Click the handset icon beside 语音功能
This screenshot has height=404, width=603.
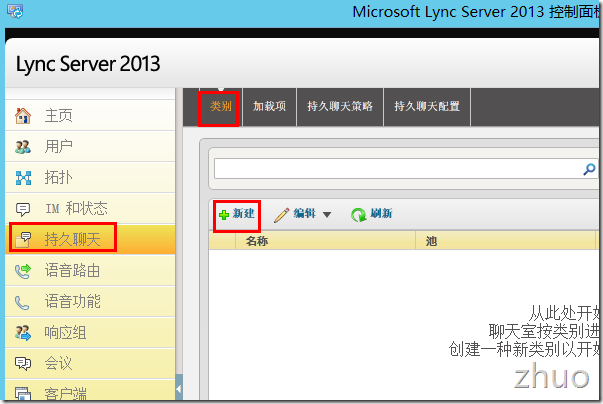[x=22, y=303]
